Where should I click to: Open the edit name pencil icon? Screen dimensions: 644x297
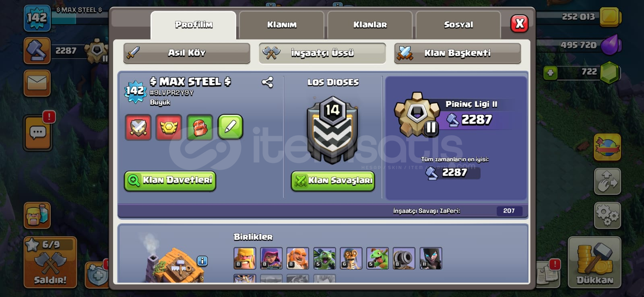click(230, 127)
